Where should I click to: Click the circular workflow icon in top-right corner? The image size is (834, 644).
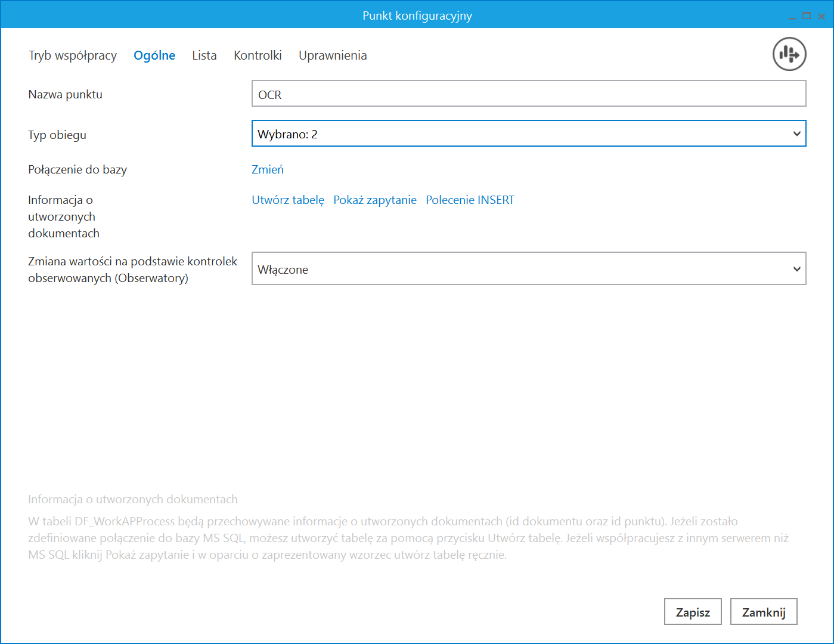point(789,54)
